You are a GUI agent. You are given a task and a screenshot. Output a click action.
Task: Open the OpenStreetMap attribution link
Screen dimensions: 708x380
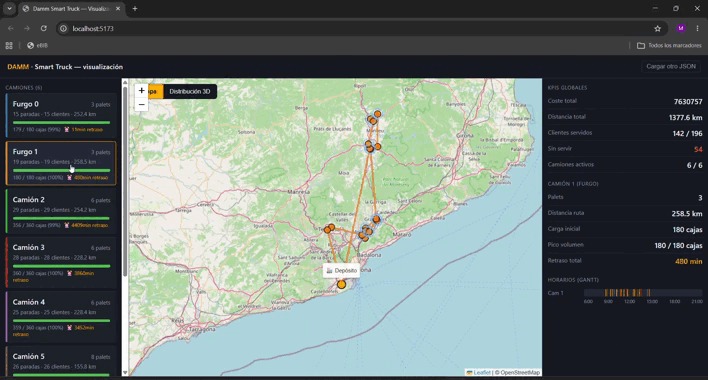click(520, 372)
